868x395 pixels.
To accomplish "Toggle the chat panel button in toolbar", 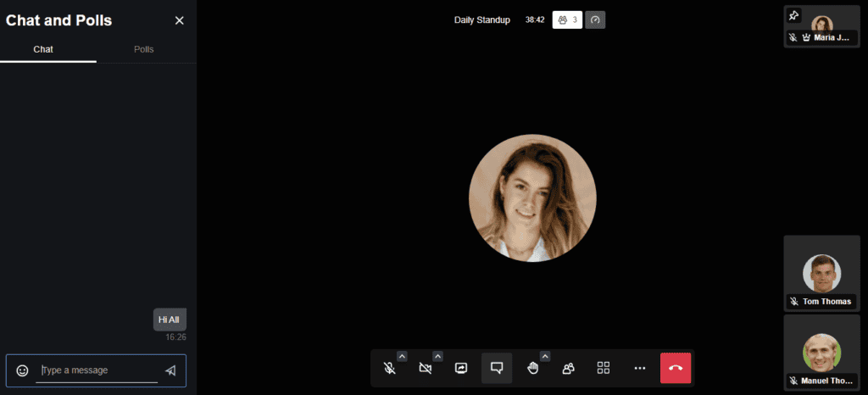I will 497,368.
